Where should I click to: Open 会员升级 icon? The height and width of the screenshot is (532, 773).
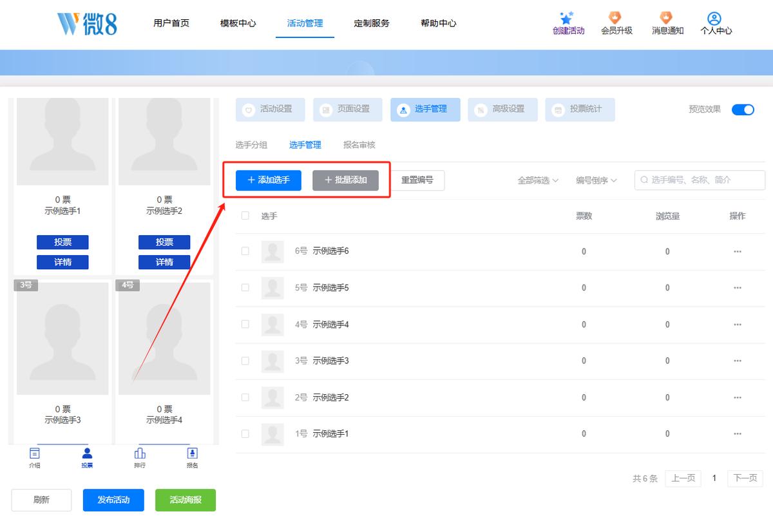click(615, 17)
